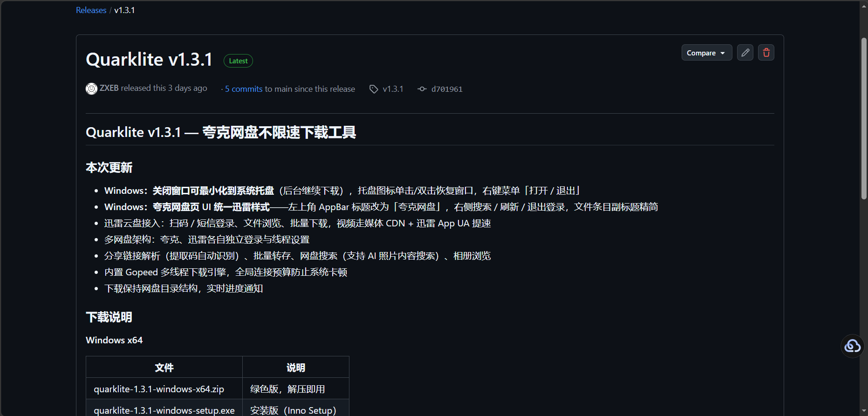This screenshot has width=868, height=416.
Task: Click the delete release trash icon
Action: (766, 53)
